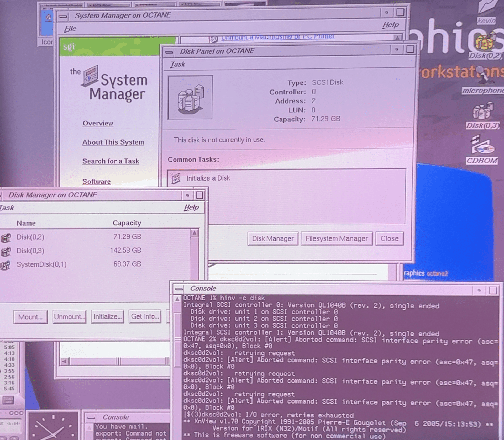
Task: Follow the About This System link
Action: (x=113, y=142)
